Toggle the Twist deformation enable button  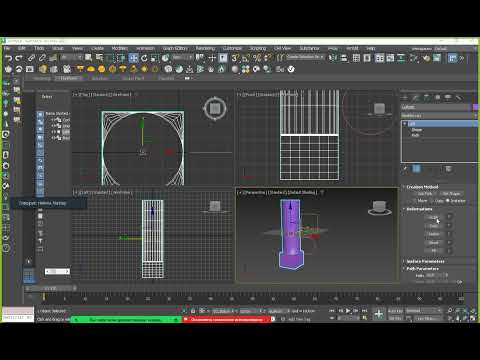pos(449,226)
